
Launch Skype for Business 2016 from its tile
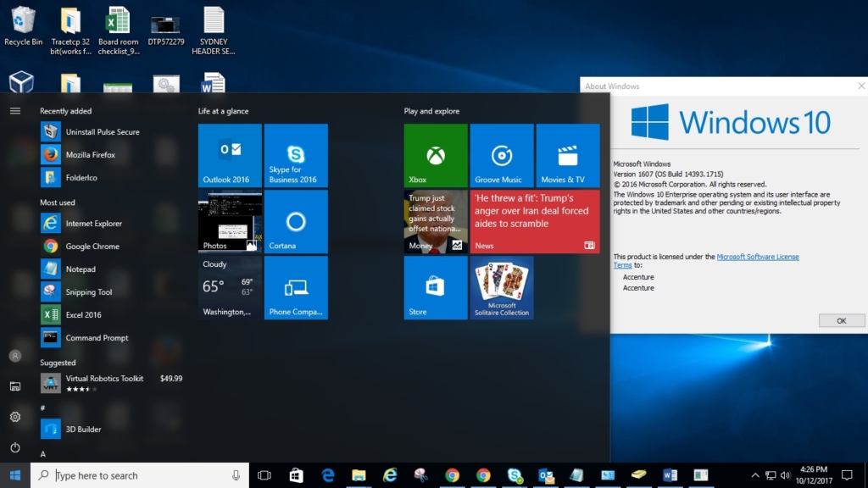coord(297,155)
